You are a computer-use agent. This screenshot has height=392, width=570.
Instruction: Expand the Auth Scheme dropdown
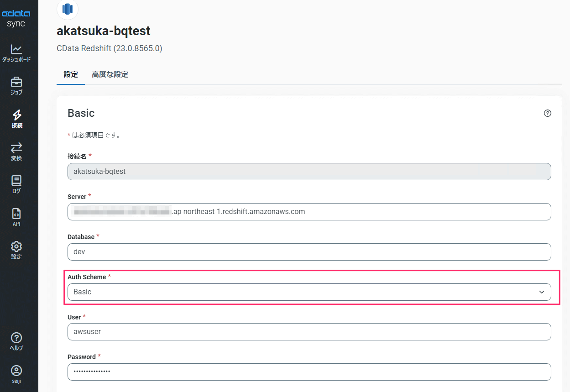(309, 292)
